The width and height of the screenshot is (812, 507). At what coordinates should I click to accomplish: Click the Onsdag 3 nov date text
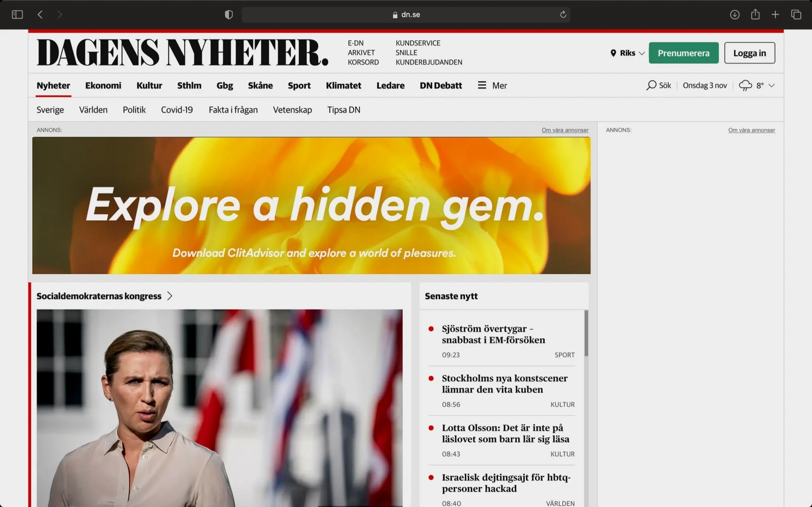tap(705, 85)
